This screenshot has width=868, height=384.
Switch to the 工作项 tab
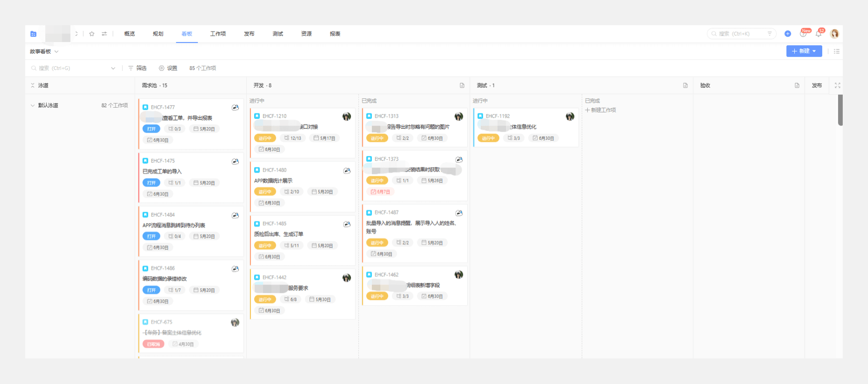click(218, 34)
